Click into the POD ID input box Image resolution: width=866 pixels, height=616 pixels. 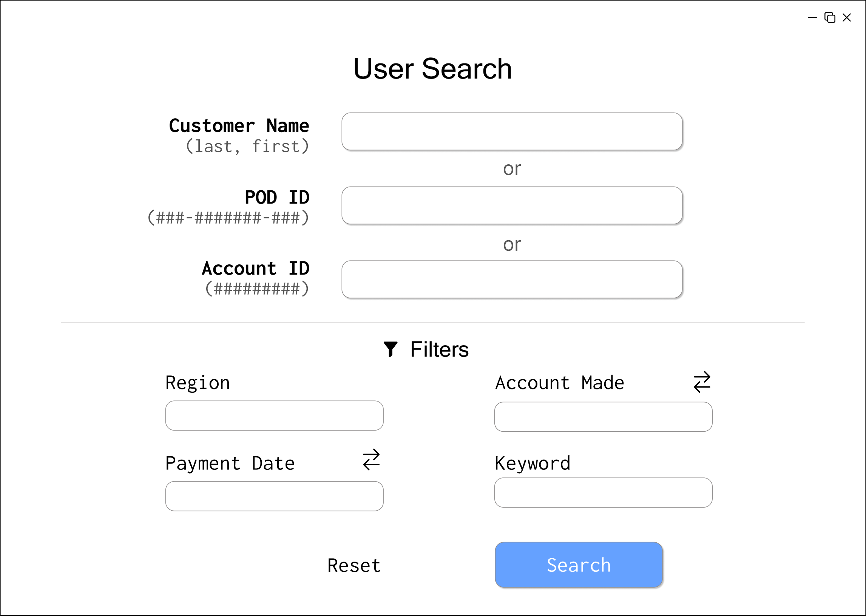point(512,205)
